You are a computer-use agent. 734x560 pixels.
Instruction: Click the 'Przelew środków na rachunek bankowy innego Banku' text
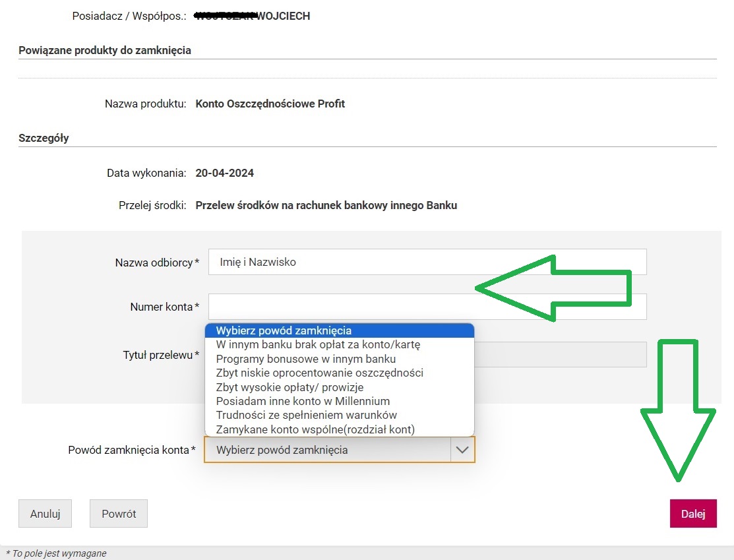326,205
